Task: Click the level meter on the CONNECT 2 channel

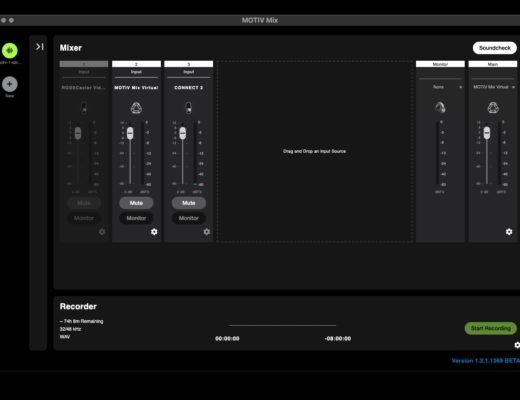Action: click(x=195, y=153)
